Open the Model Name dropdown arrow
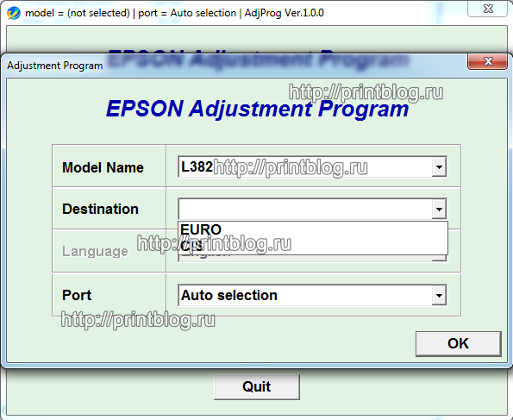513x420 pixels. coord(439,167)
